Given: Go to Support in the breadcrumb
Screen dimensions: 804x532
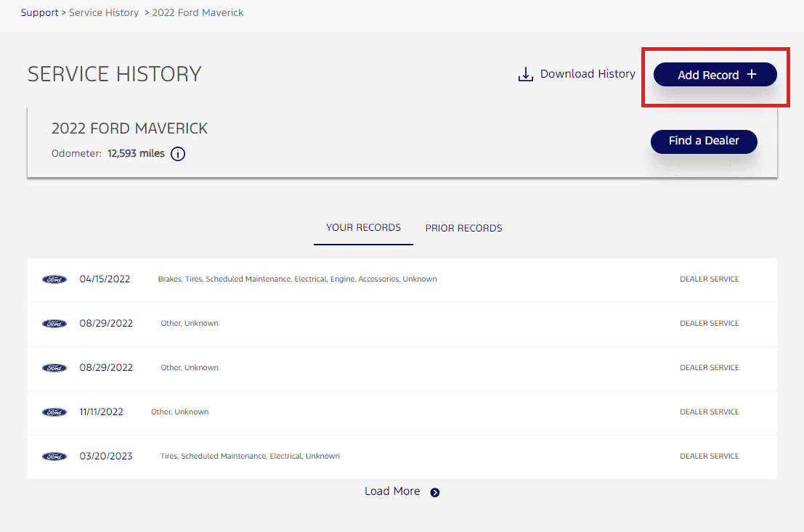Looking at the screenshot, I should pos(39,13).
